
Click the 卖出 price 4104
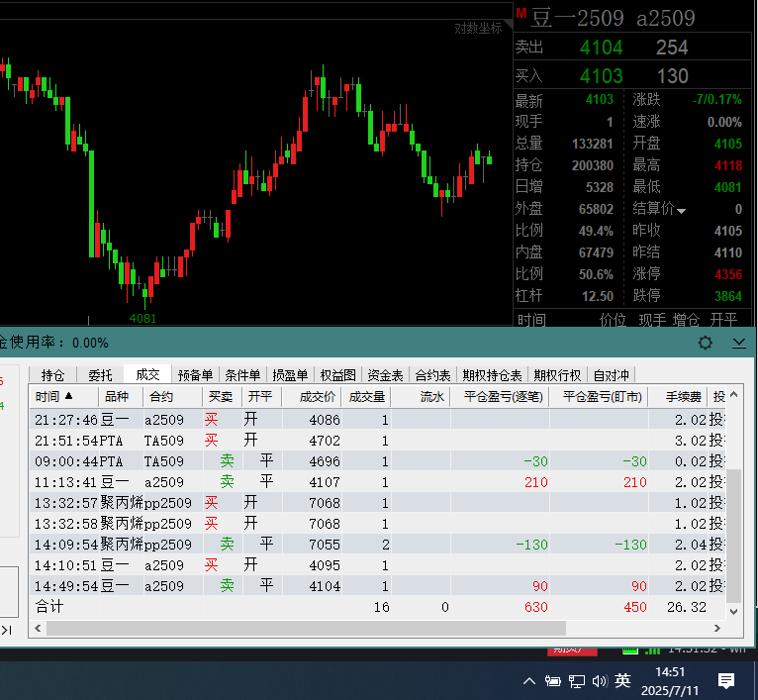click(x=601, y=48)
